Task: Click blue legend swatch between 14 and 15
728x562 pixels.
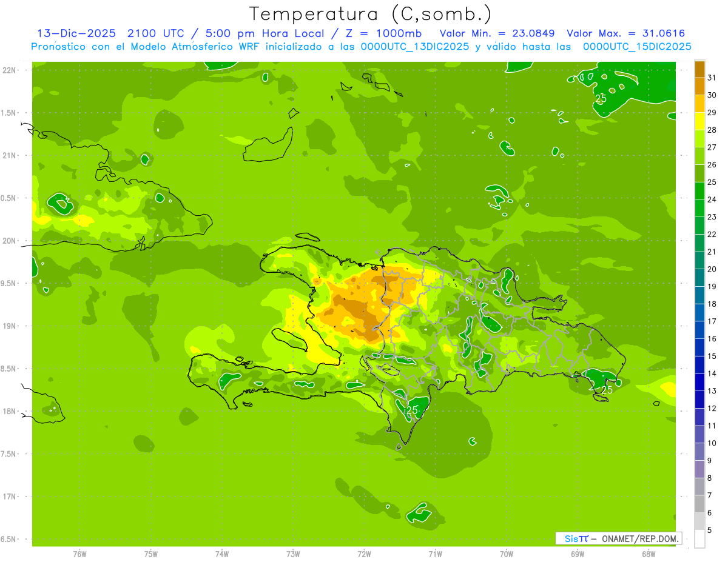Action: [699, 365]
